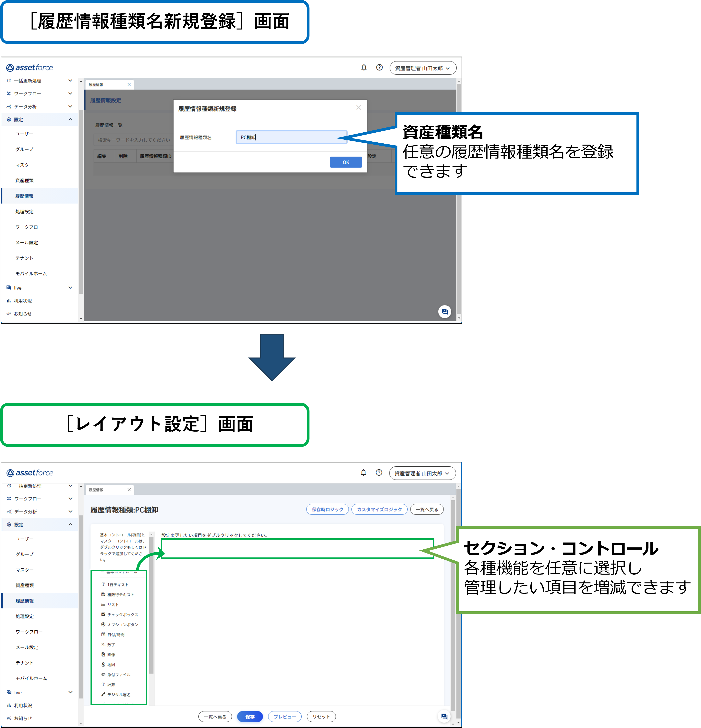Click the notification bell in the layout screenshot
The height and width of the screenshot is (728, 701).
(x=363, y=472)
